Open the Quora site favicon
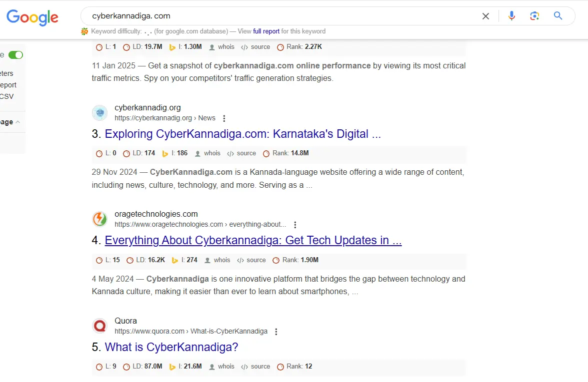588x382 pixels. 100,326
